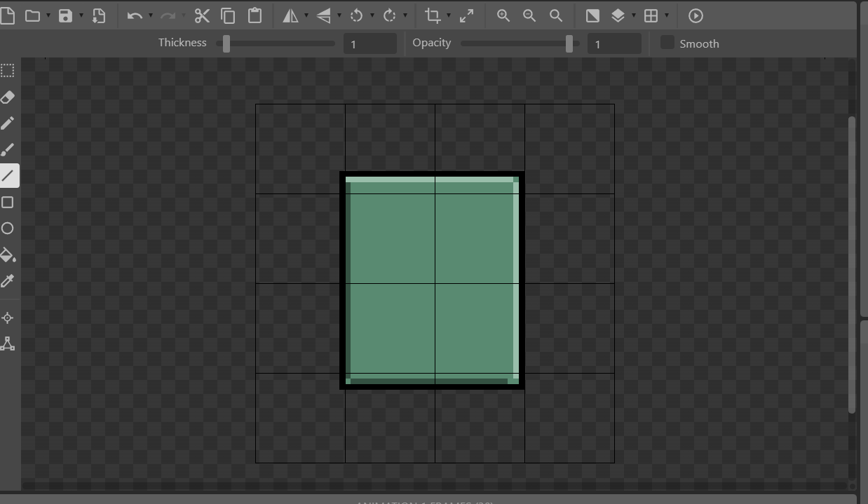Viewport: 868px width, 504px height.
Task: Toggle the canvas background contrast icon
Action: click(x=592, y=15)
